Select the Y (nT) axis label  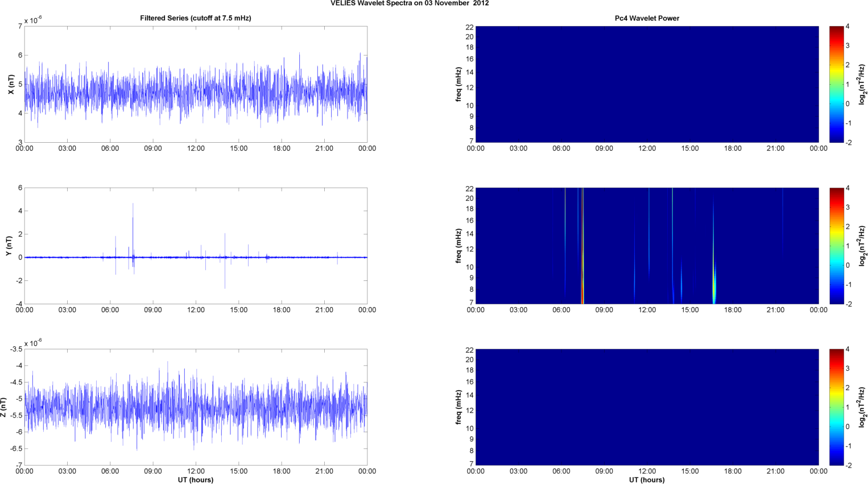click(9, 246)
